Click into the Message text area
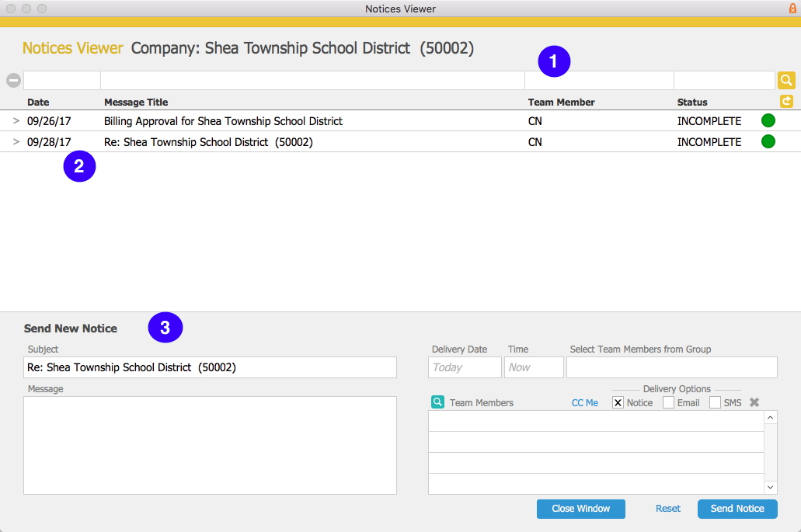This screenshot has width=801, height=532. tap(210, 445)
